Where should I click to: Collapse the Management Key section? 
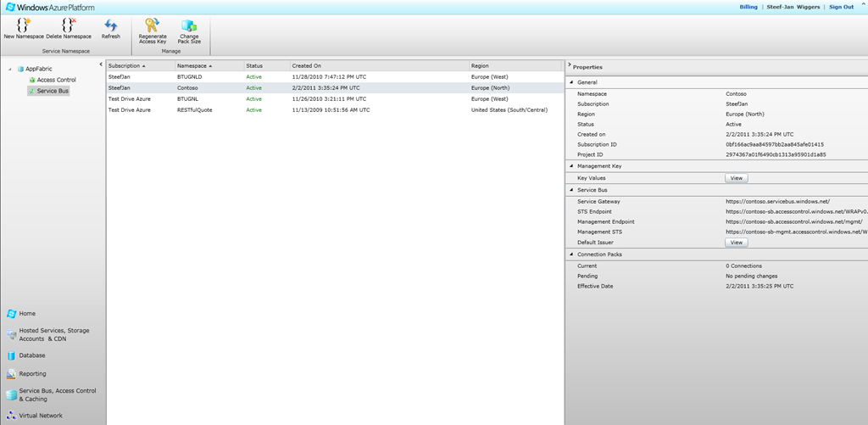[x=571, y=166]
